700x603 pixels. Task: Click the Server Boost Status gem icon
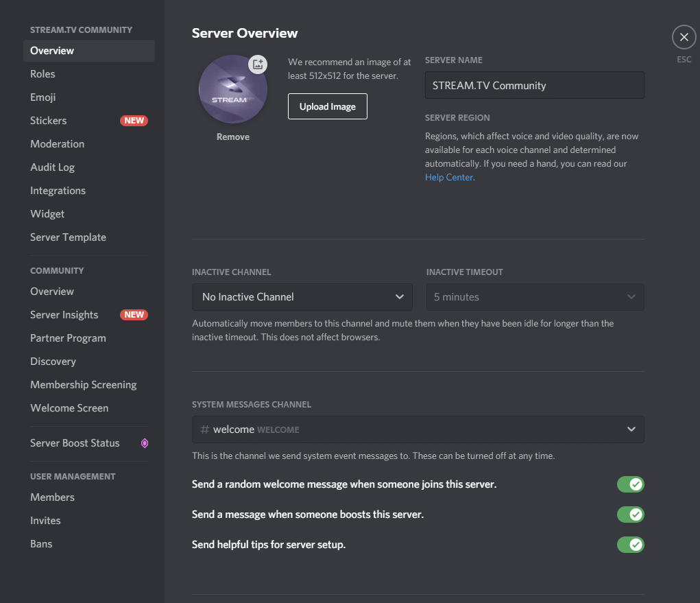point(145,443)
